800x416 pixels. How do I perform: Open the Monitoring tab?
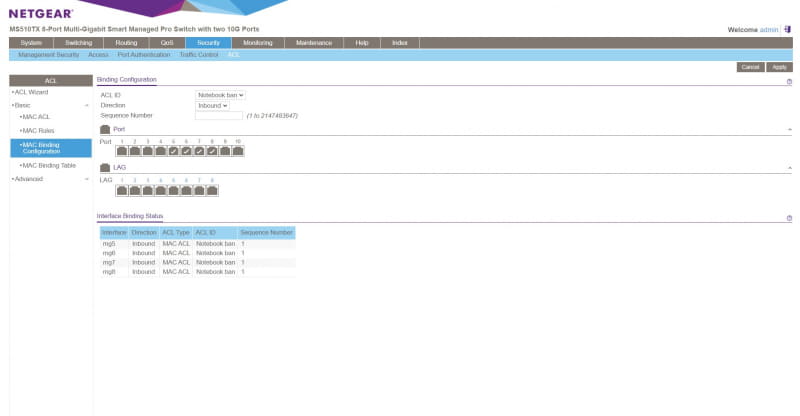click(258, 43)
